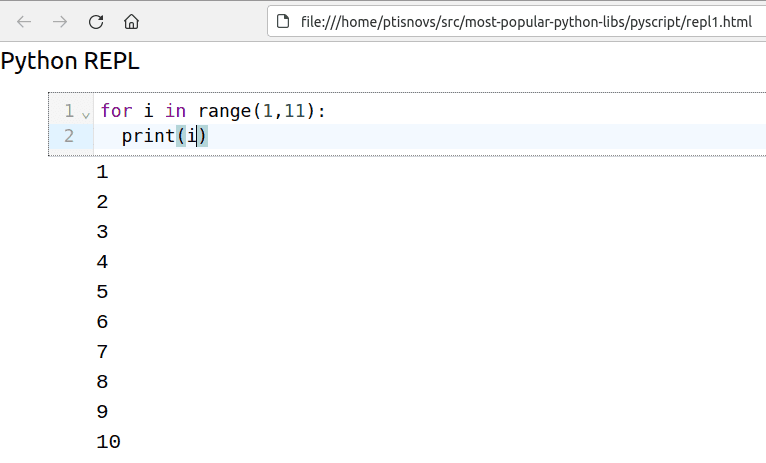Image resolution: width=766 pixels, height=463 pixels.
Task: Open the browser home page icon
Action: 131,22
